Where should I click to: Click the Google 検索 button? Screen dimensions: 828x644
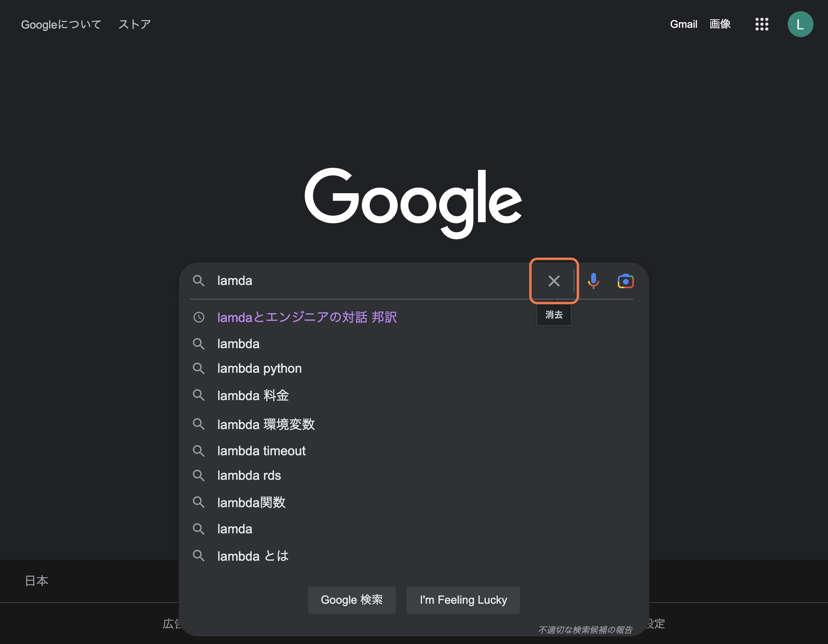point(352,600)
